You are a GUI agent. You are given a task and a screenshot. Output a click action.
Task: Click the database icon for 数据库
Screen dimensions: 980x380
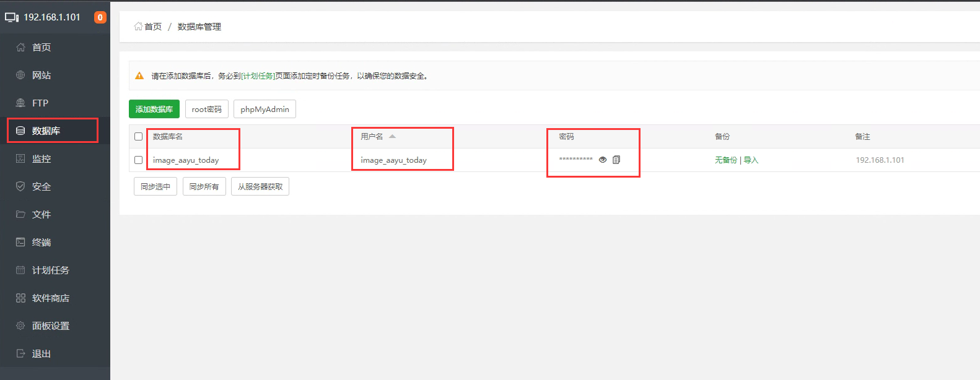20,131
